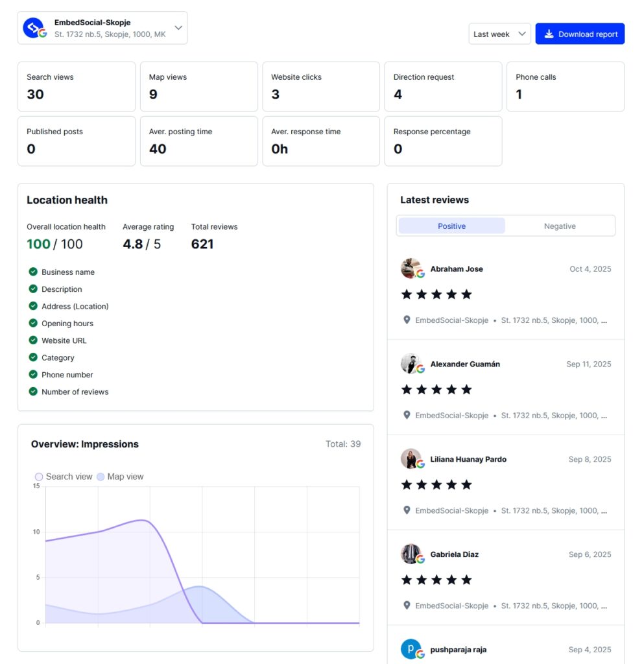Viewport: 644px width, 664px height.
Task: Click the EmbedSocial-Skopje logo icon
Action: tap(34, 28)
